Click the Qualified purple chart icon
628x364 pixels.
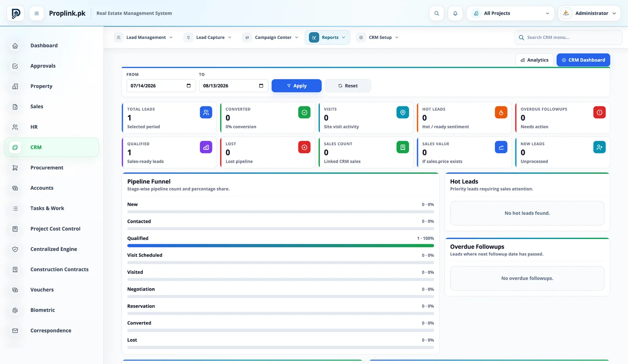click(206, 147)
